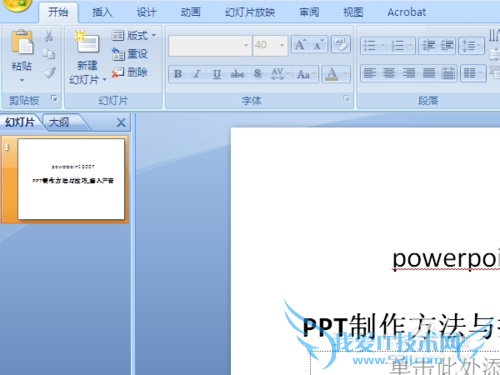Open the 动画 ribbon tab
The height and width of the screenshot is (375, 500).
pyautogui.click(x=190, y=12)
